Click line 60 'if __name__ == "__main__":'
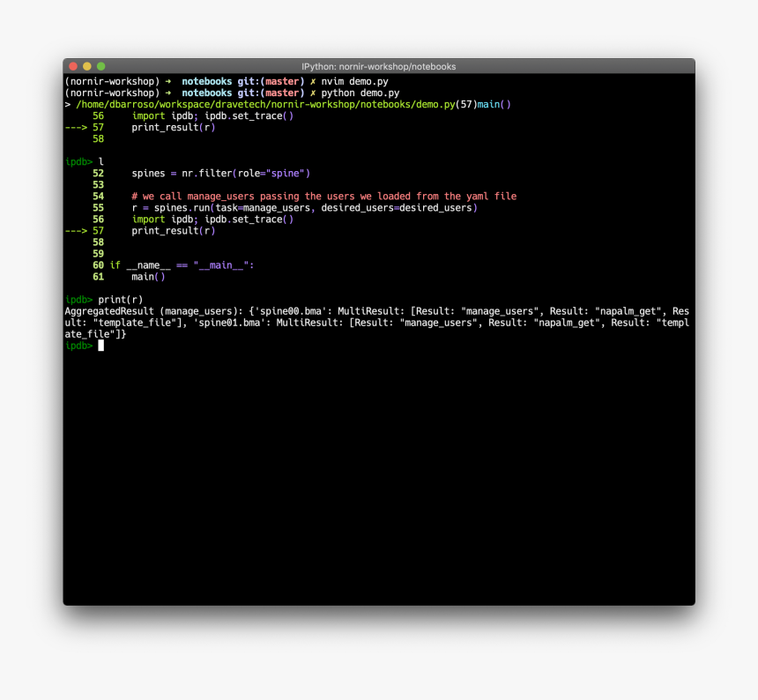Image resolution: width=758 pixels, height=700 pixels. pos(182,265)
